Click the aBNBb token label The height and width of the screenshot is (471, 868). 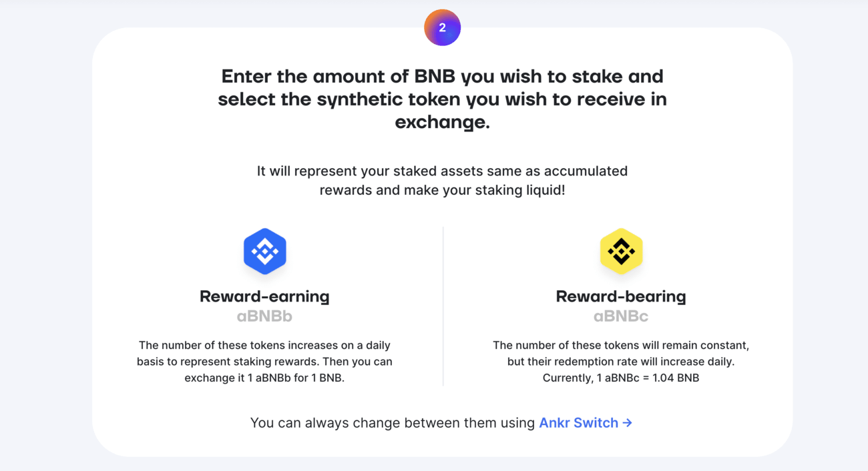pyautogui.click(x=264, y=316)
